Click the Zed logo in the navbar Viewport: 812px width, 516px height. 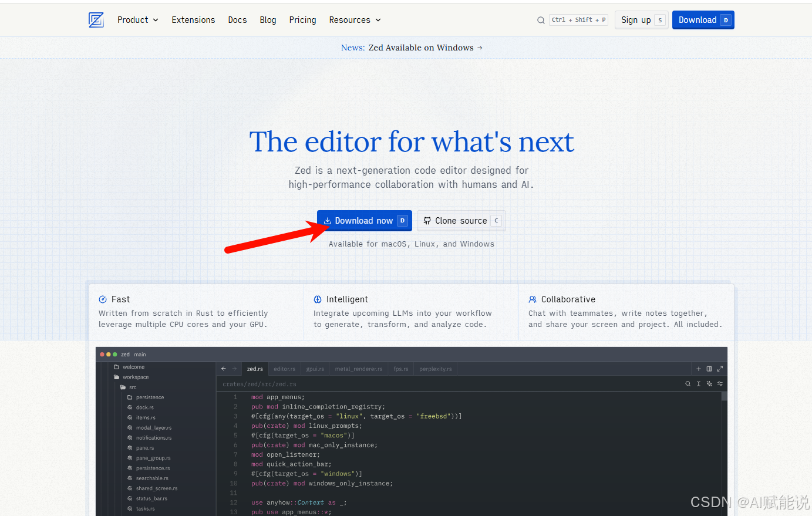96,20
